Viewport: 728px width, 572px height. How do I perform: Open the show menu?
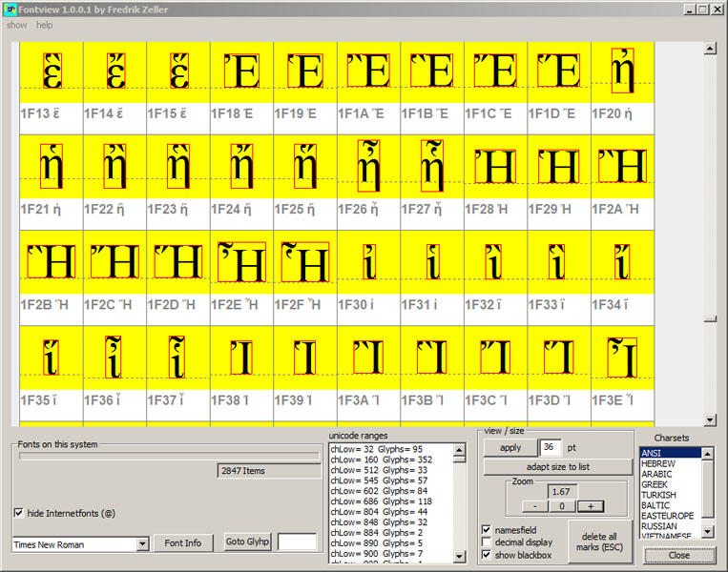click(17, 25)
